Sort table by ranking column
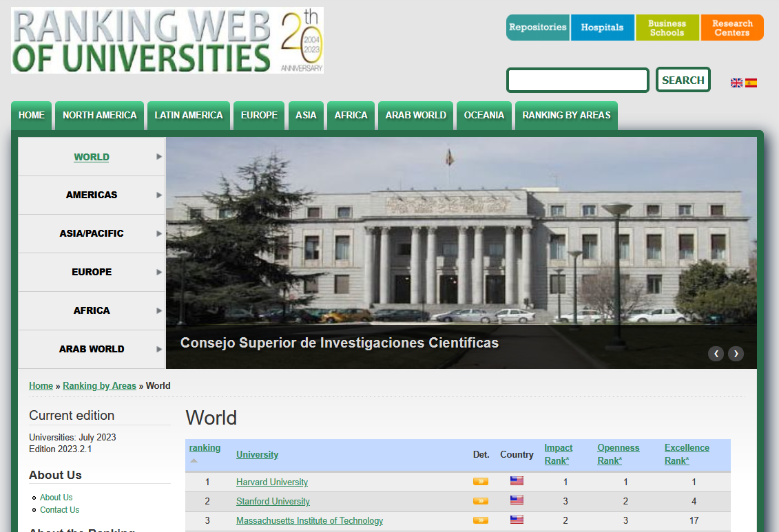This screenshot has width=779, height=532. (x=205, y=448)
